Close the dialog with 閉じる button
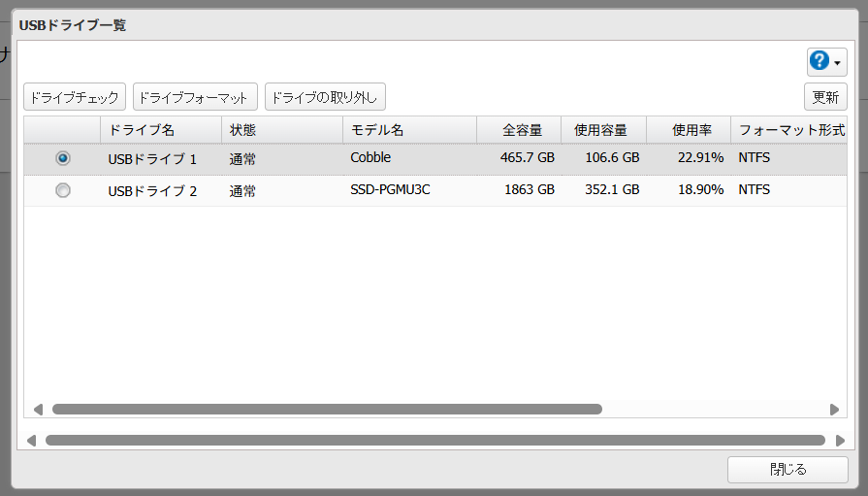 pyautogui.click(x=788, y=470)
